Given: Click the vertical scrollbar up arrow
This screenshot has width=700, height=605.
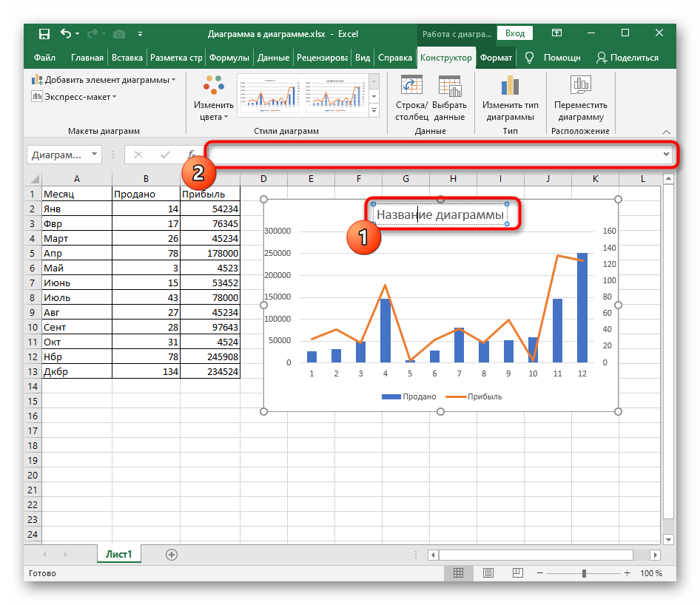Looking at the screenshot, I should 668,179.
